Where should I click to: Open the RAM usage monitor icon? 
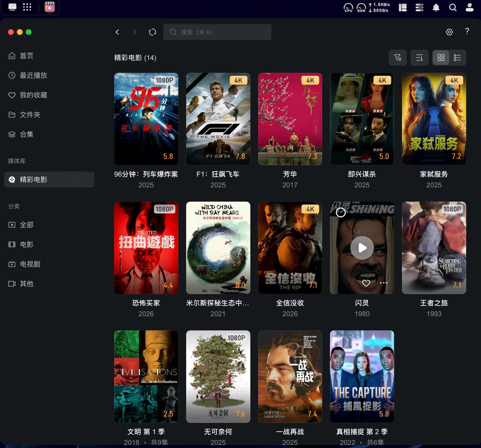[361, 8]
